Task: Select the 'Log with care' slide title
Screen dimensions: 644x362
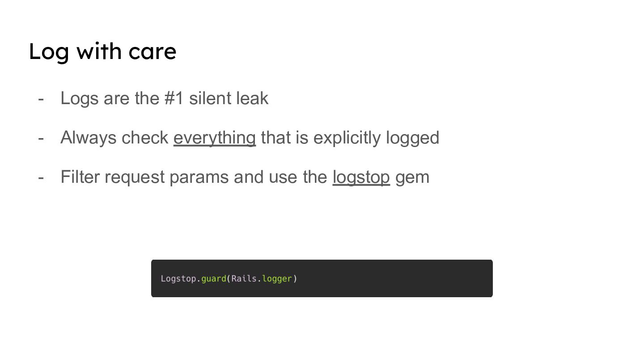Action: click(102, 51)
